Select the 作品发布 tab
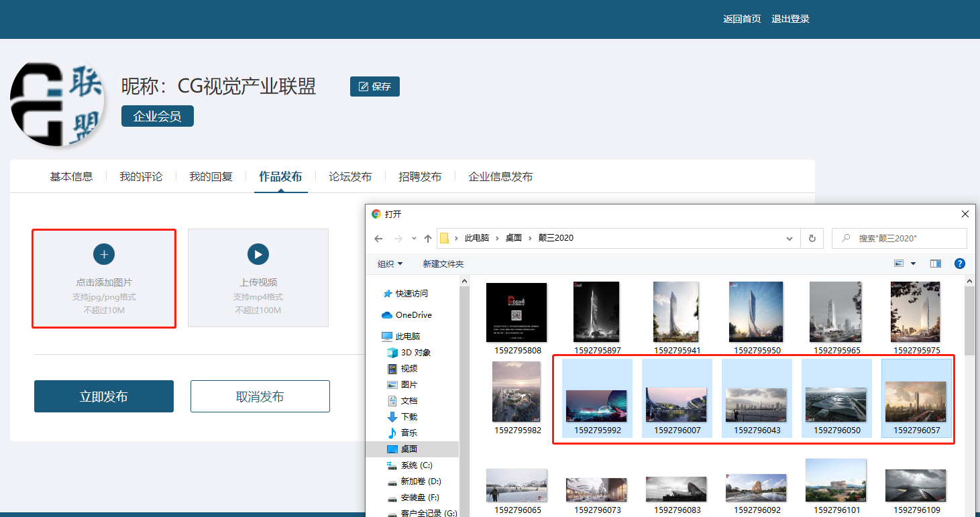Image resolution: width=980 pixels, height=517 pixels. pyautogui.click(x=280, y=177)
